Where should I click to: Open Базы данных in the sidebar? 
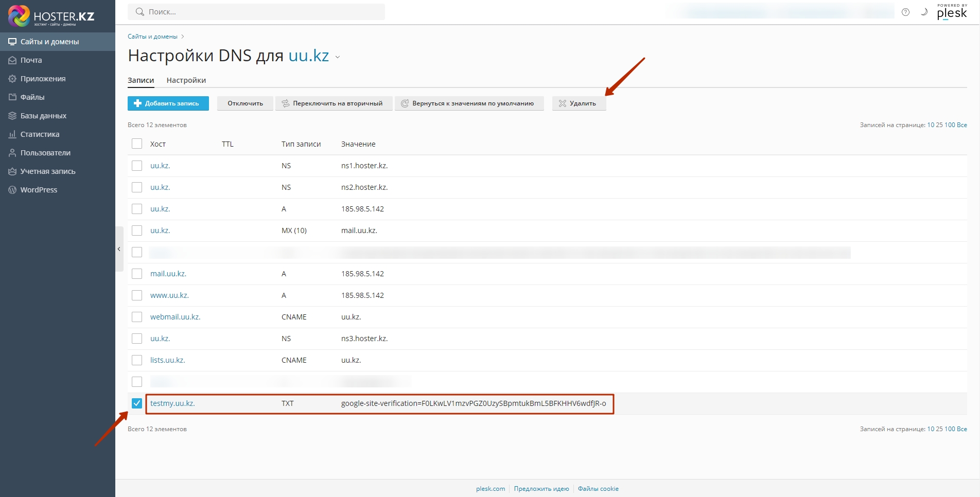coord(43,116)
